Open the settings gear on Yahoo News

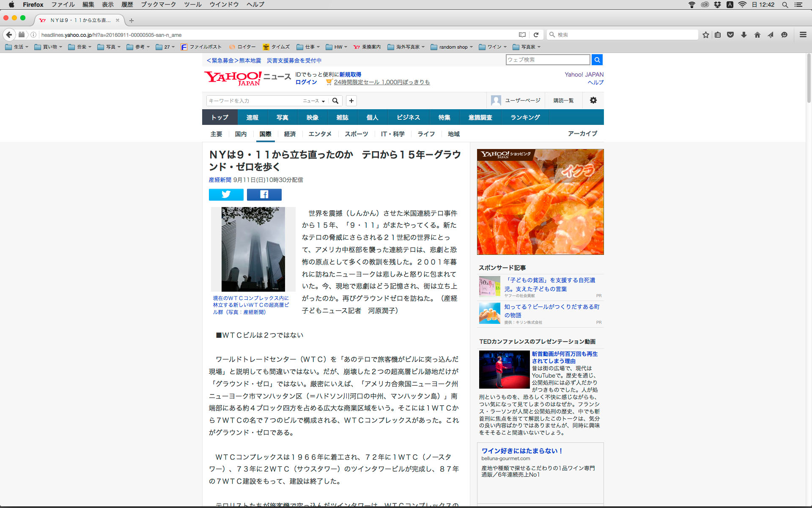coord(593,100)
